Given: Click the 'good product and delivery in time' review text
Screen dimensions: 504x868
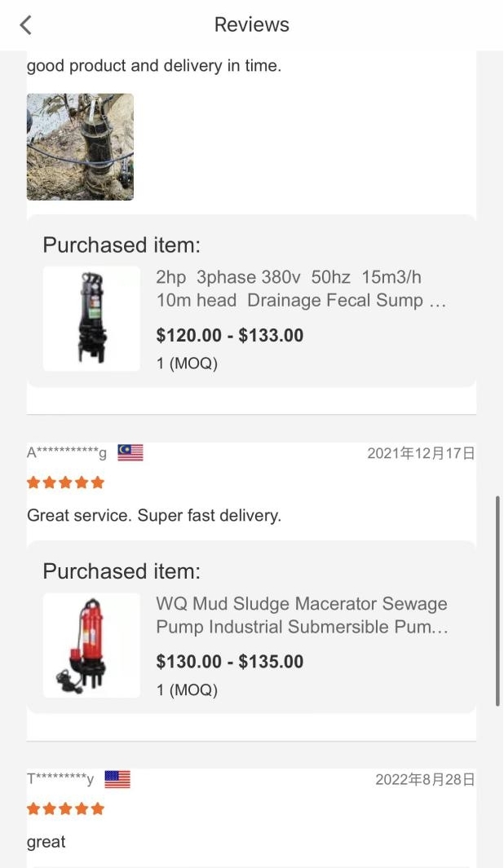Looking at the screenshot, I should [154, 66].
